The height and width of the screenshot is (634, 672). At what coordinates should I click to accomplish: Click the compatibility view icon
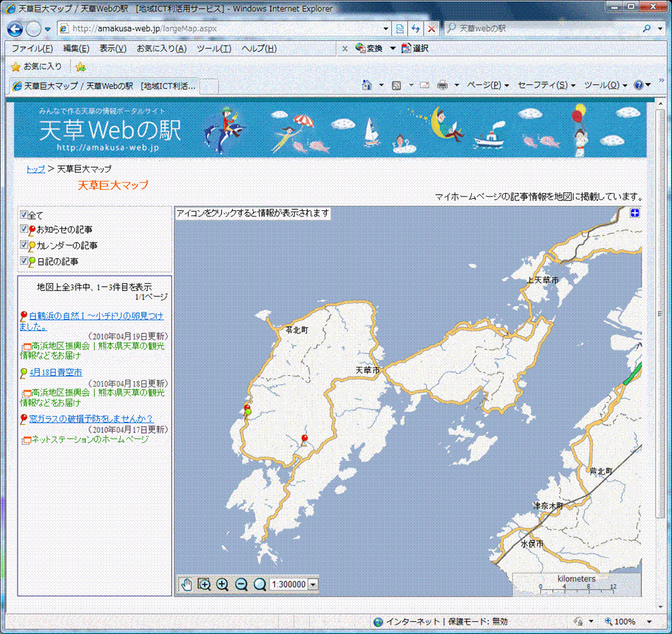pos(400,29)
